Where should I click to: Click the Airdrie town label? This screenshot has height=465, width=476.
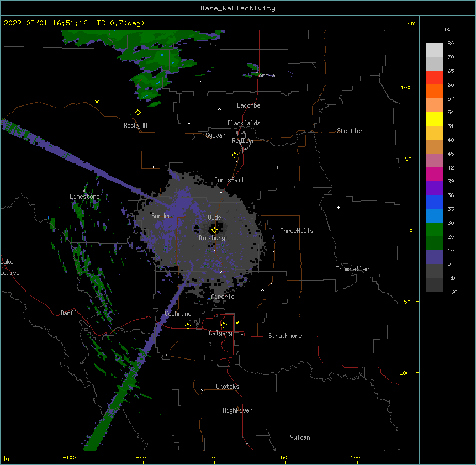tap(223, 297)
